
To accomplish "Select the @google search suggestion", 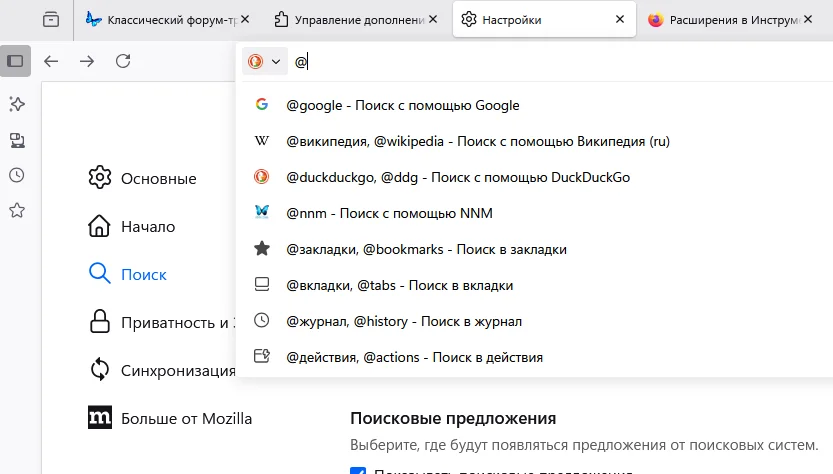I will click(402, 105).
